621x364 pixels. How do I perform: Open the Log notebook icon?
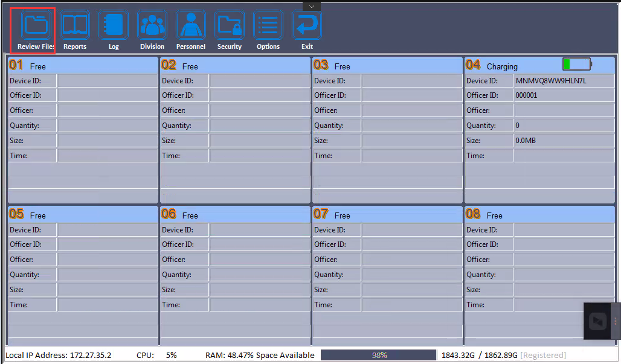point(114,26)
